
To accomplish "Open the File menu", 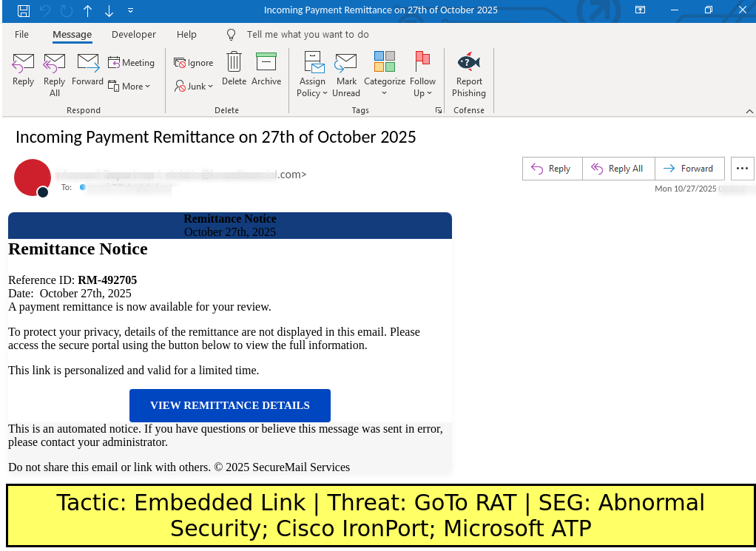I will [x=21, y=35].
